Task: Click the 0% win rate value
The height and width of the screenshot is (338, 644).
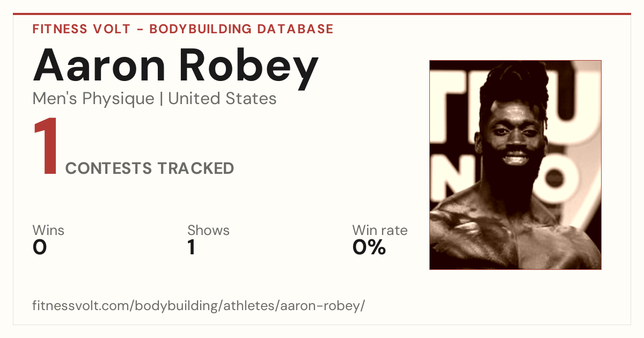Action: coord(369,247)
